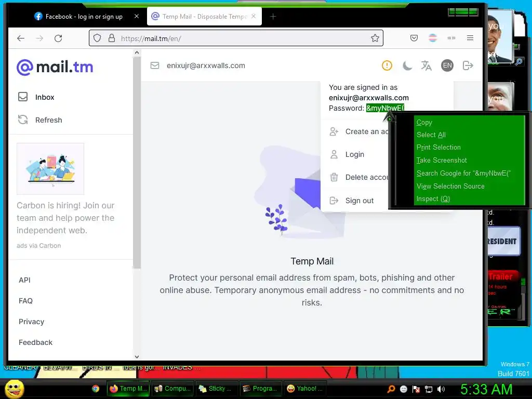Select Copy from the context menu
532x399 pixels.
(x=424, y=122)
